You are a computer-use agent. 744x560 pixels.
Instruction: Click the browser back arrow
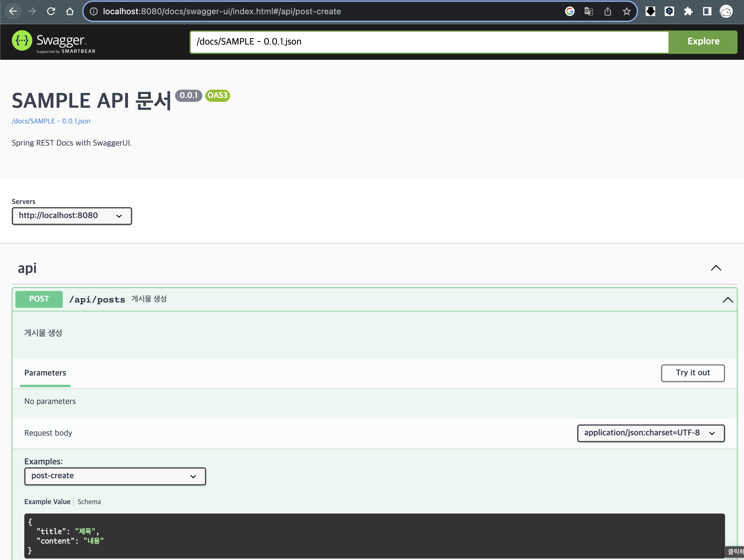coord(13,12)
